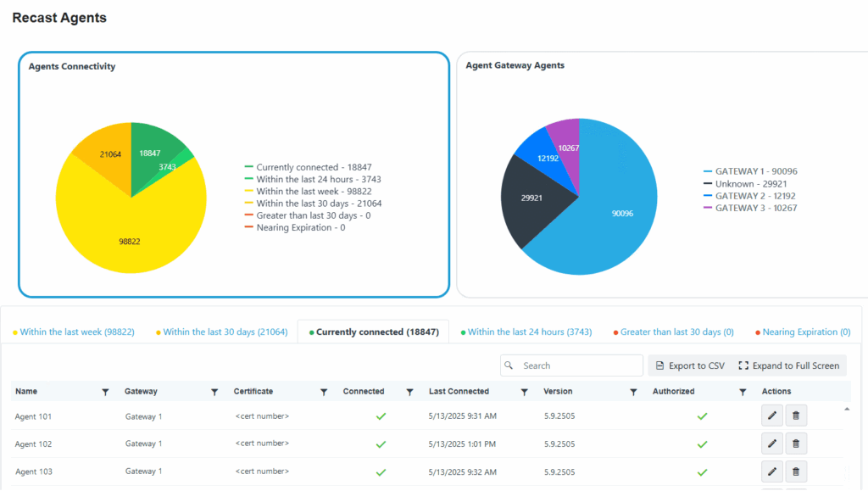The height and width of the screenshot is (491, 868).
Task: Open the Name column filter funnel icon
Action: point(105,391)
